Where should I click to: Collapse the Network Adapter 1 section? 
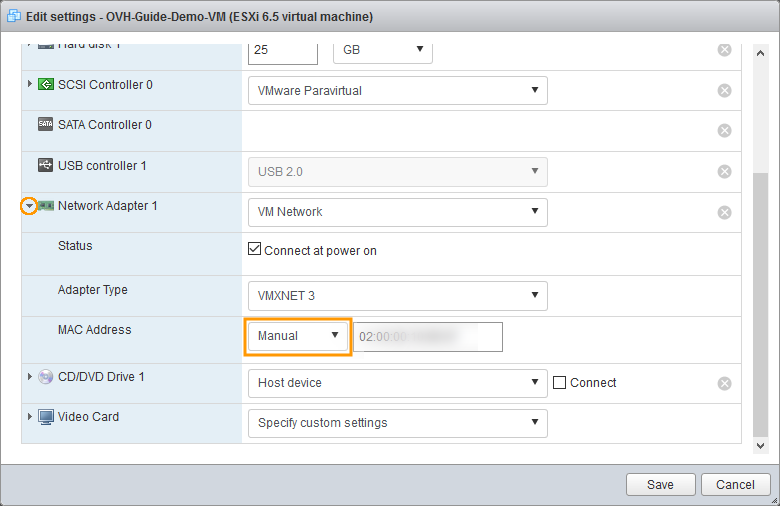(30, 206)
